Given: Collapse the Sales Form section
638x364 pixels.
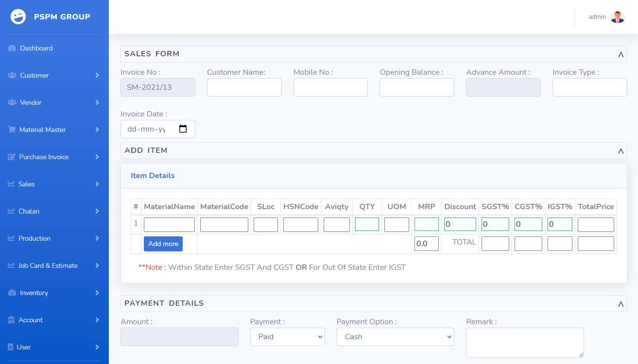Looking at the screenshot, I should [x=621, y=54].
